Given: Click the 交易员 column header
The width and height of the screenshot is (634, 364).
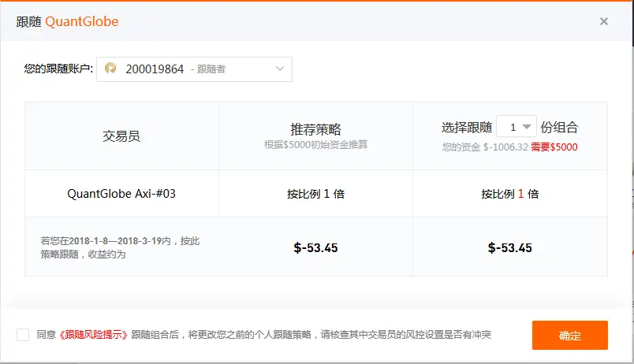Looking at the screenshot, I should pyautogui.click(x=121, y=136).
